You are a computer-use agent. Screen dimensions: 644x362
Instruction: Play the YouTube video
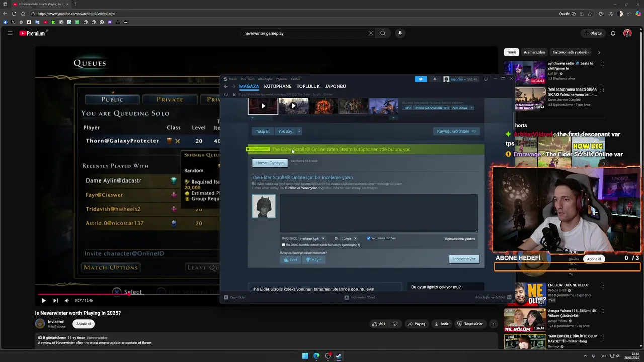43,300
